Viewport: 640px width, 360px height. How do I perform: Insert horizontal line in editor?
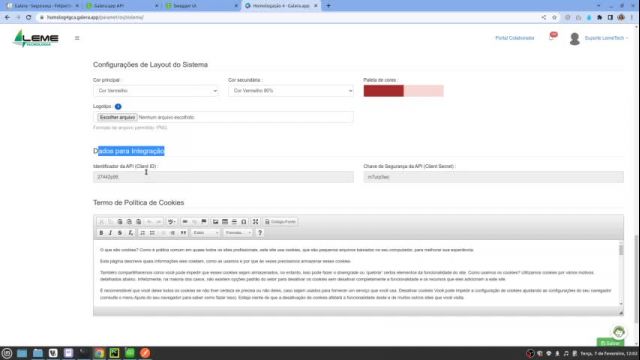[234, 222]
